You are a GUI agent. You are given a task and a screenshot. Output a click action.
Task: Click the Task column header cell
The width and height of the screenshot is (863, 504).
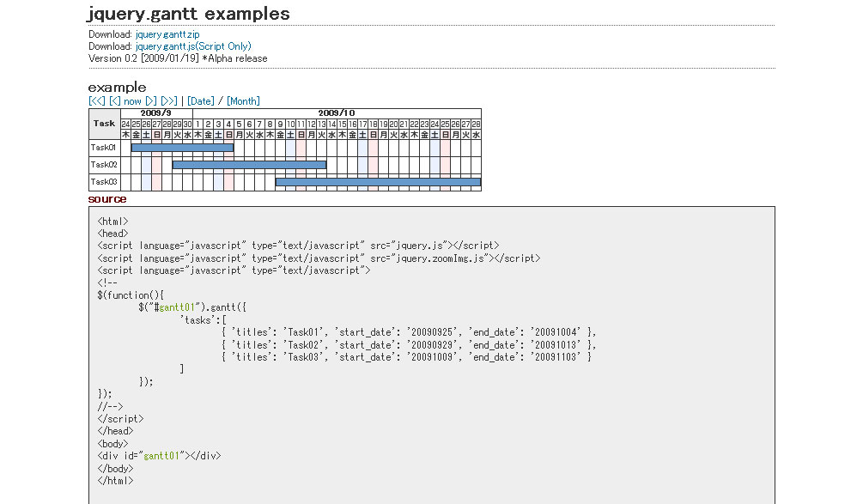pos(104,124)
